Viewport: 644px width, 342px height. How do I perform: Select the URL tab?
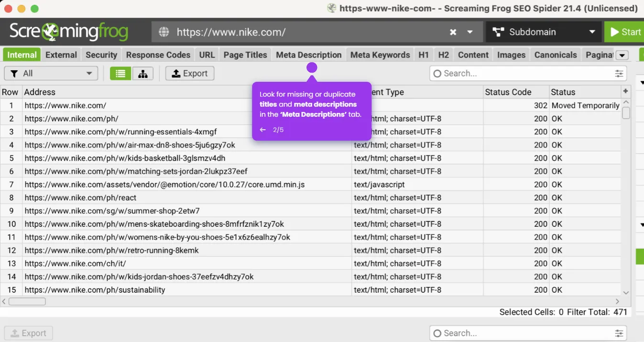[x=207, y=55]
